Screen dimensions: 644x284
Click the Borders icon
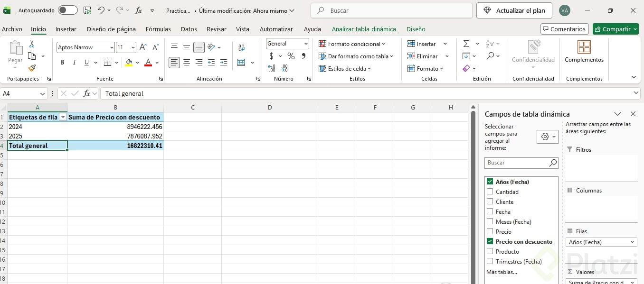click(x=107, y=63)
